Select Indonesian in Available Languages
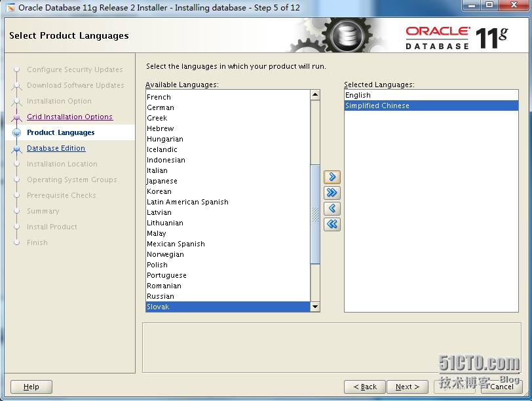 (x=227, y=160)
